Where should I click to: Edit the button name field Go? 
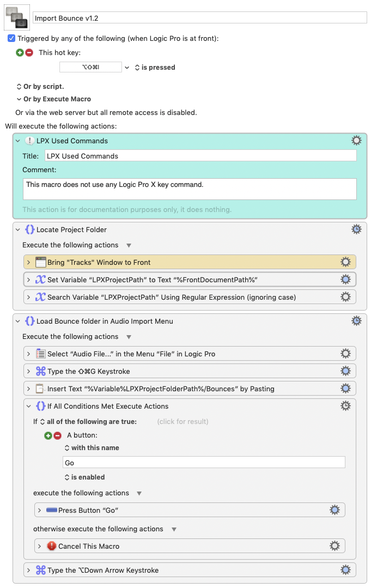point(204,462)
